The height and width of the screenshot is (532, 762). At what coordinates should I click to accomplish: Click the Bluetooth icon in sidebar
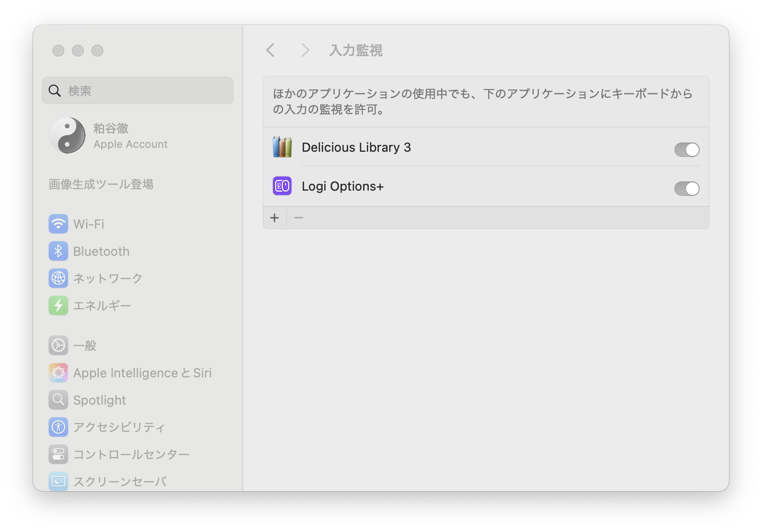tap(58, 251)
